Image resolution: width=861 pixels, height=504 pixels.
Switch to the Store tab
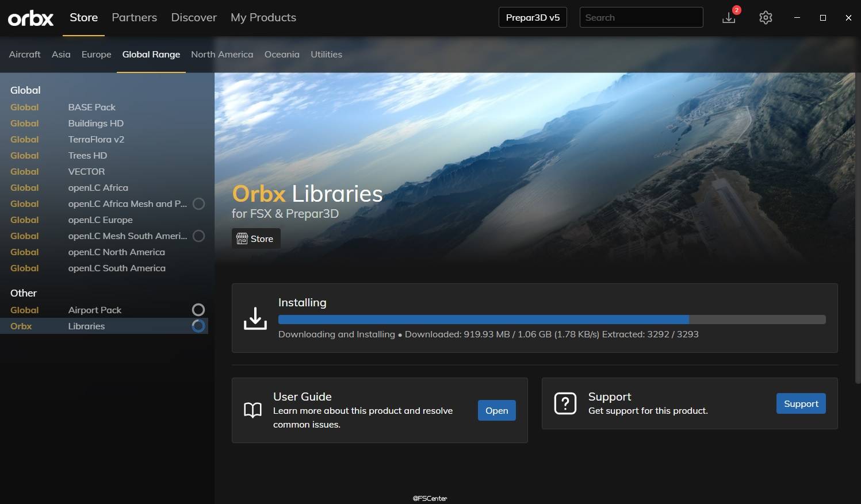tap(83, 17)
